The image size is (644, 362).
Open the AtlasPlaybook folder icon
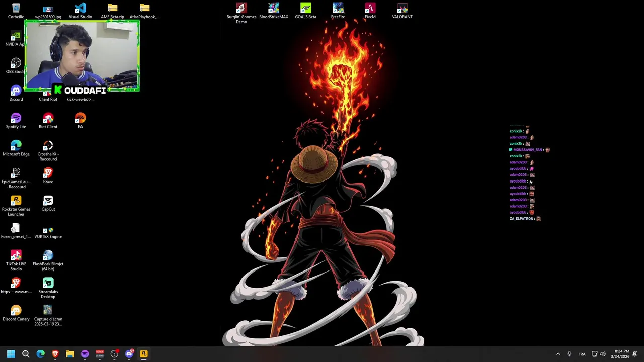[145, 11]
